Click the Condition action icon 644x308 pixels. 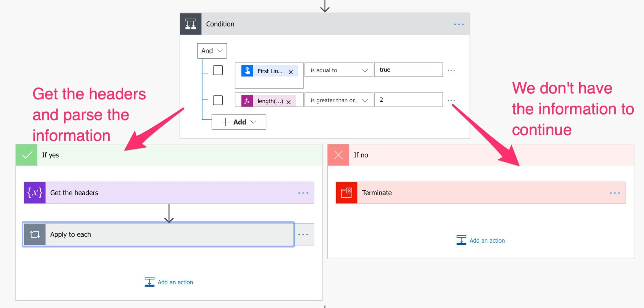click(x=190, y=24)
